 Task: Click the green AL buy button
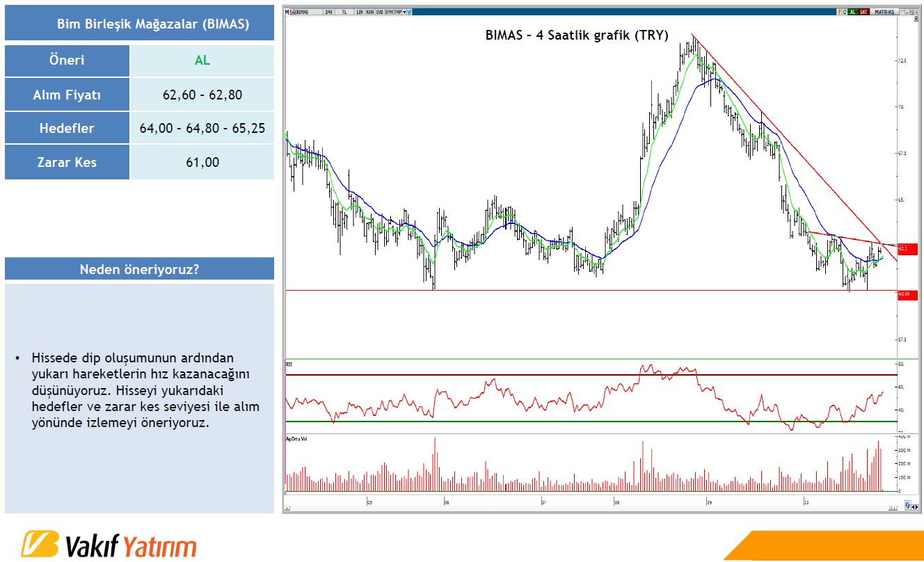tap(853, 12)
